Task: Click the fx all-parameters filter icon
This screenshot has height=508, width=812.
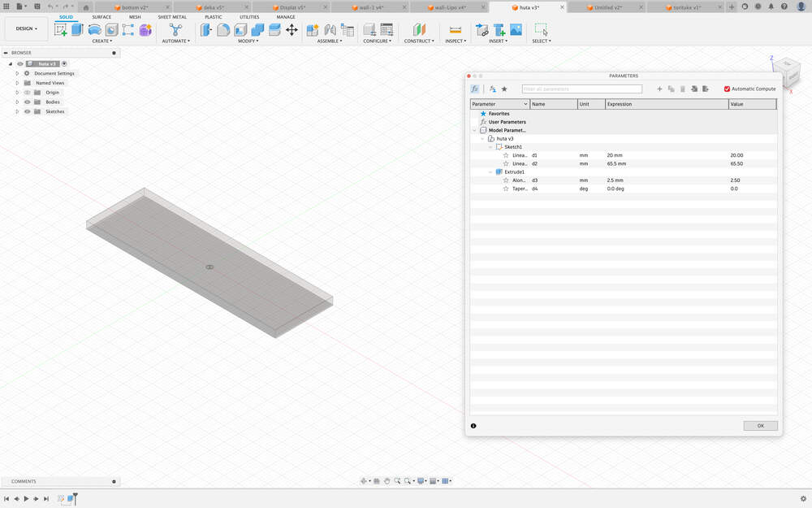Action: 474,89
